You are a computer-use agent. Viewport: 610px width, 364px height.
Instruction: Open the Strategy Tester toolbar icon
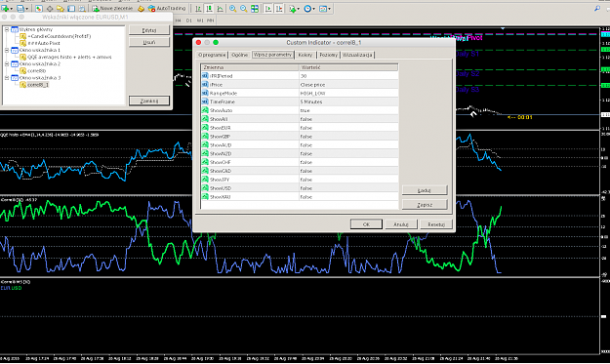click(x=82, y=8)
